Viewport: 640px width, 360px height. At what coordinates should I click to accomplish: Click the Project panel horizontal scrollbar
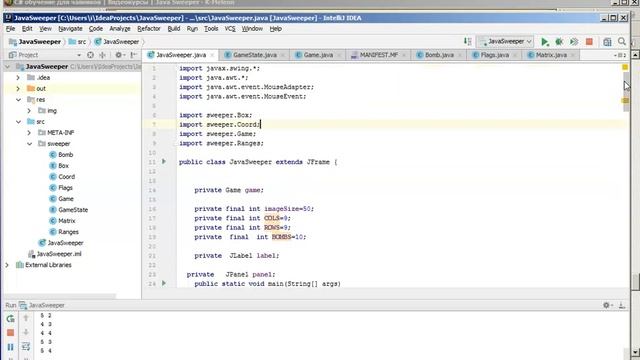60,296
